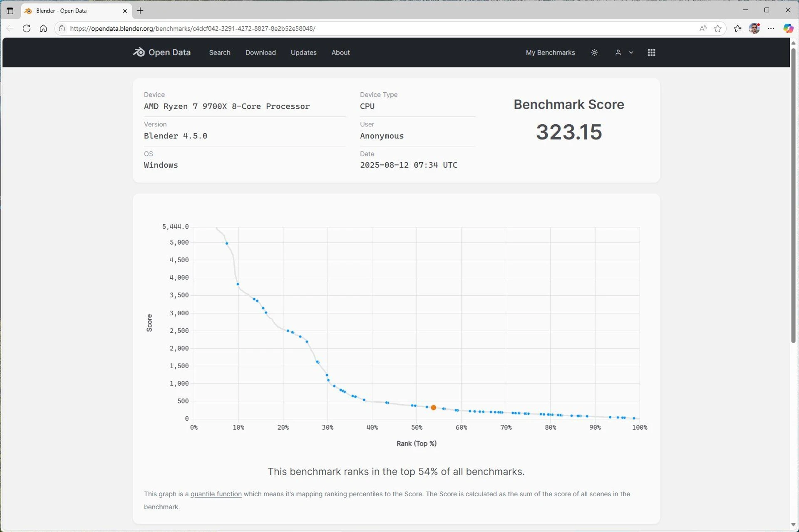Click the Score y-axis label
Screen dimensions: 799x532
point(149,323)
